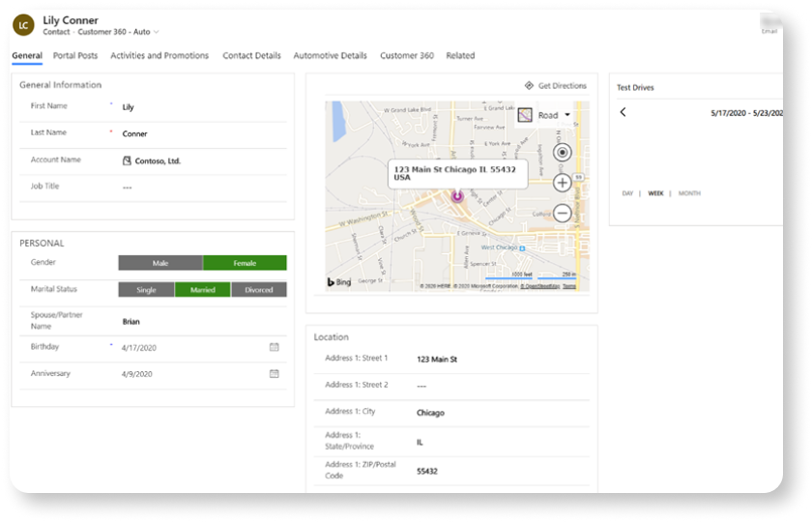The image size is (812, 522).
Task: Click the Anniversary date 4/9/2020
Action: click(x=136, y=374)
